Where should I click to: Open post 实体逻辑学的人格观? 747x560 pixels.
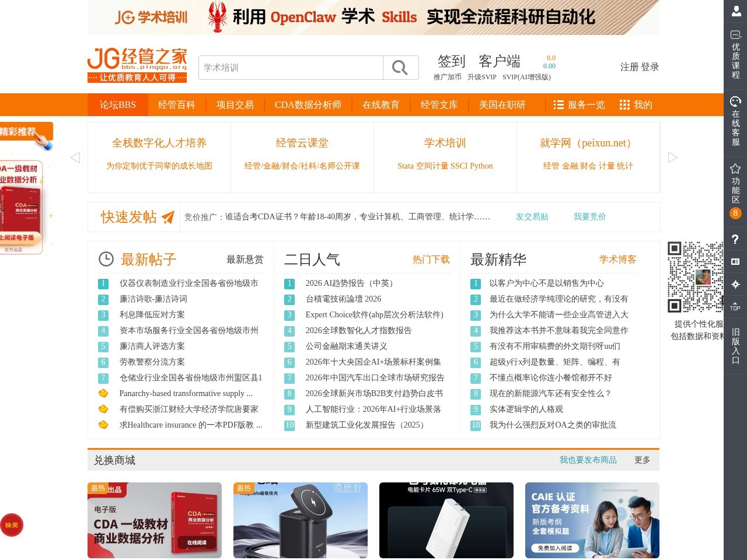pyautogui.click(x=526, y=409)
